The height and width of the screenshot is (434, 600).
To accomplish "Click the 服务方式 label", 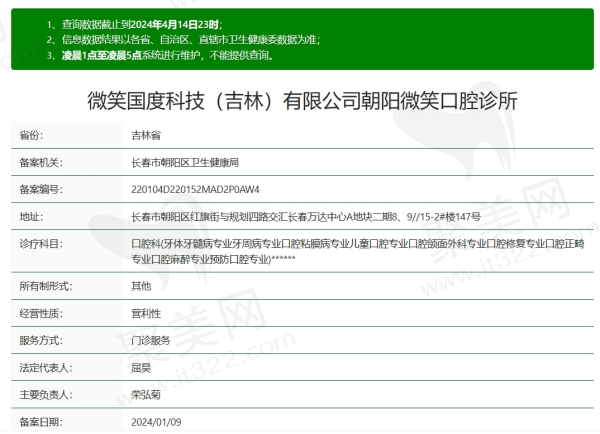I will 41,340.
